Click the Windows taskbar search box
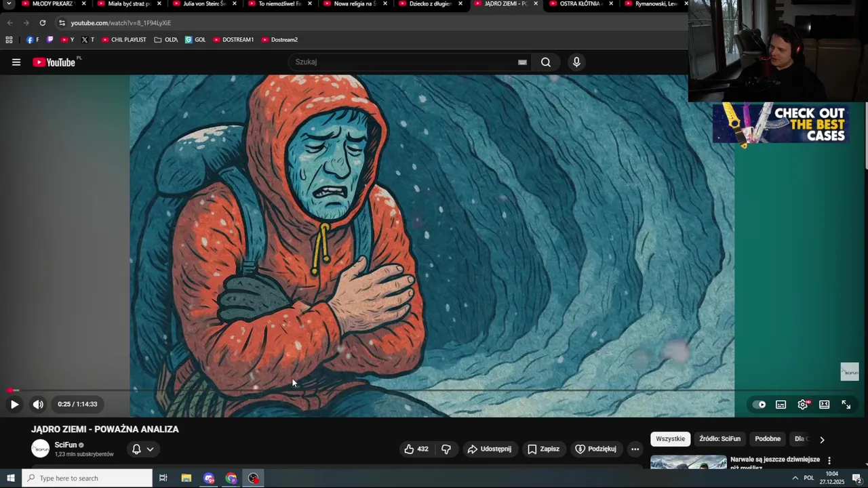Viewport: 868px width, 488px height. coord(87,479)
